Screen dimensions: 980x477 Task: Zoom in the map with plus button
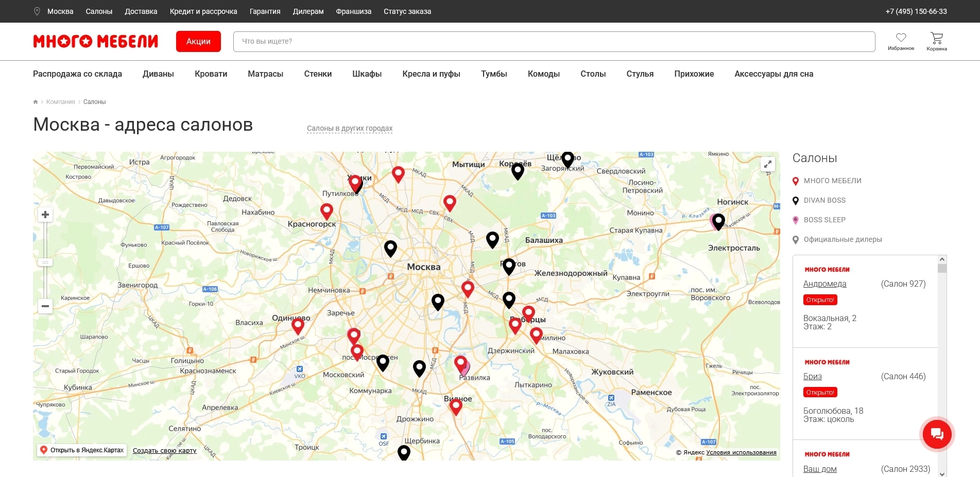[x=45, y=215]
